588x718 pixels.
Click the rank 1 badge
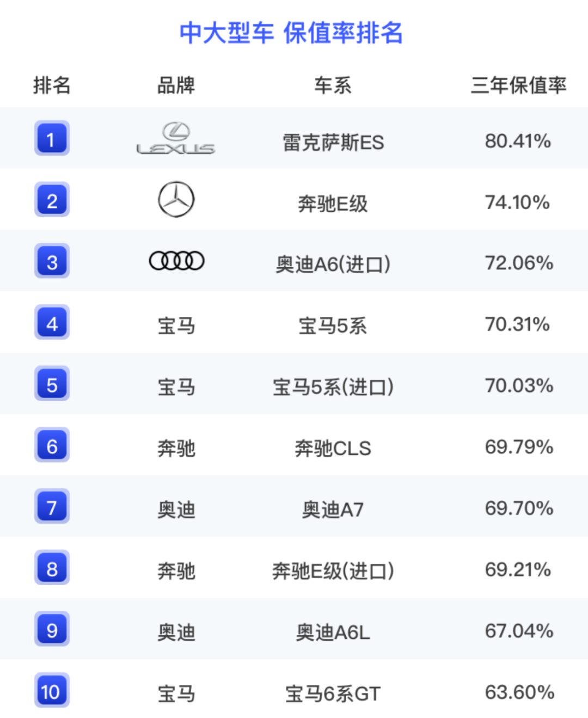[52, 138]
